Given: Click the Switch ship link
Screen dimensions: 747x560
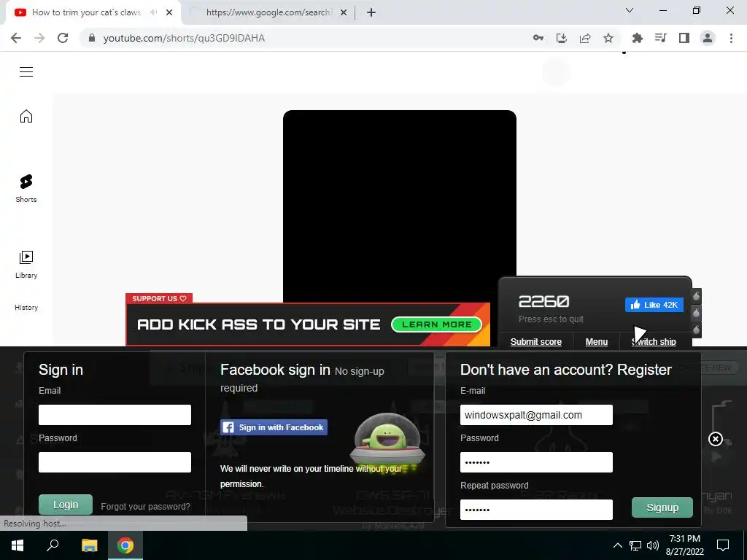Looking at the screenshot, I should [654, 342].
